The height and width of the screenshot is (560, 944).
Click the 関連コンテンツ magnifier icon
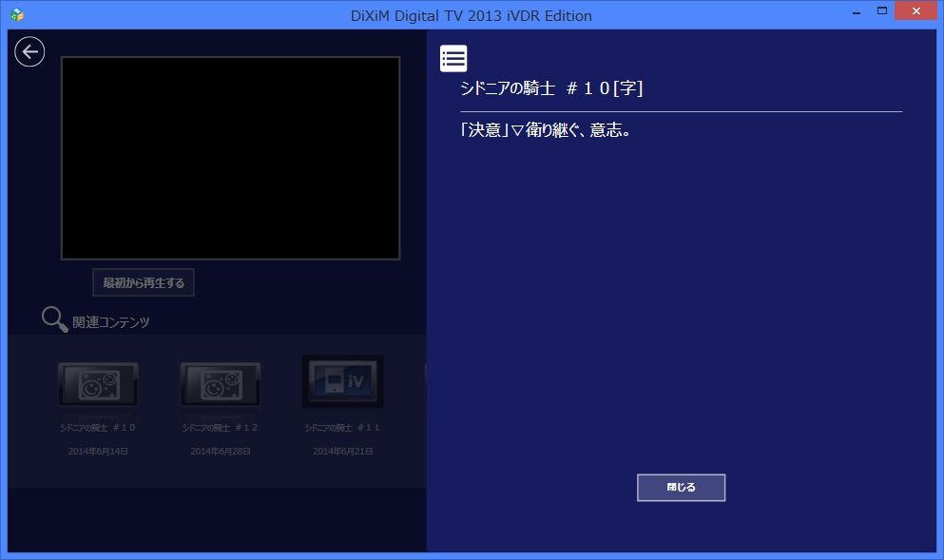click(x=54, y=319)
